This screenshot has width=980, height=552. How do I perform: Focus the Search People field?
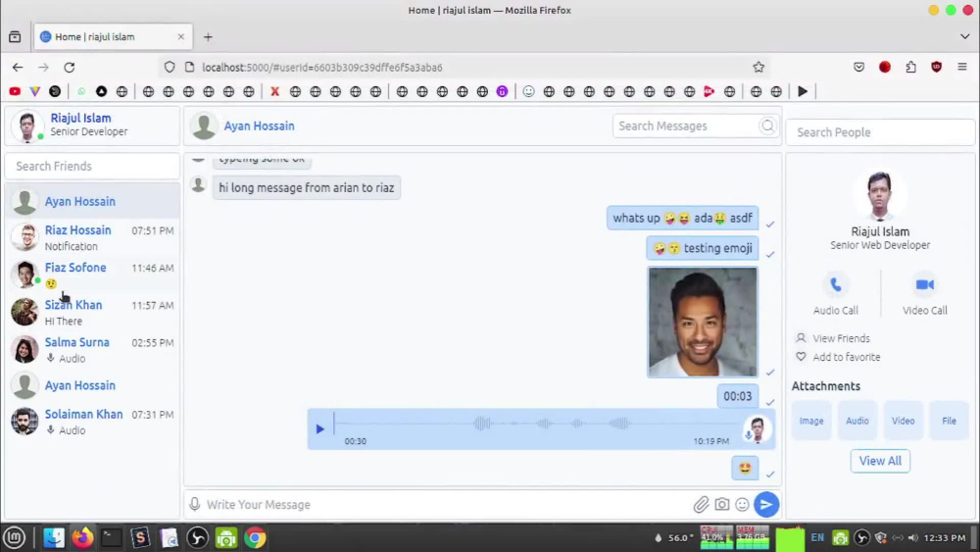pos(880,132)
